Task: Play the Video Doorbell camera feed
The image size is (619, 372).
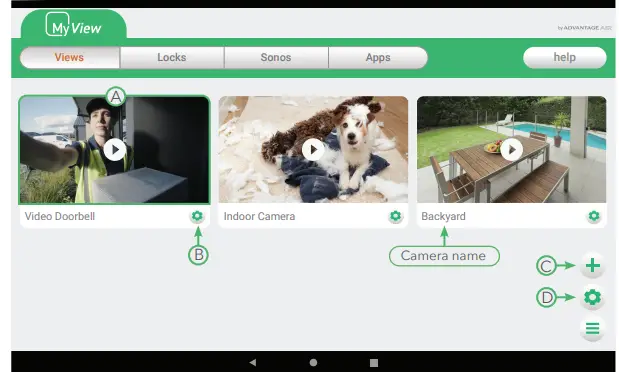Action: [x=115, y=150]
